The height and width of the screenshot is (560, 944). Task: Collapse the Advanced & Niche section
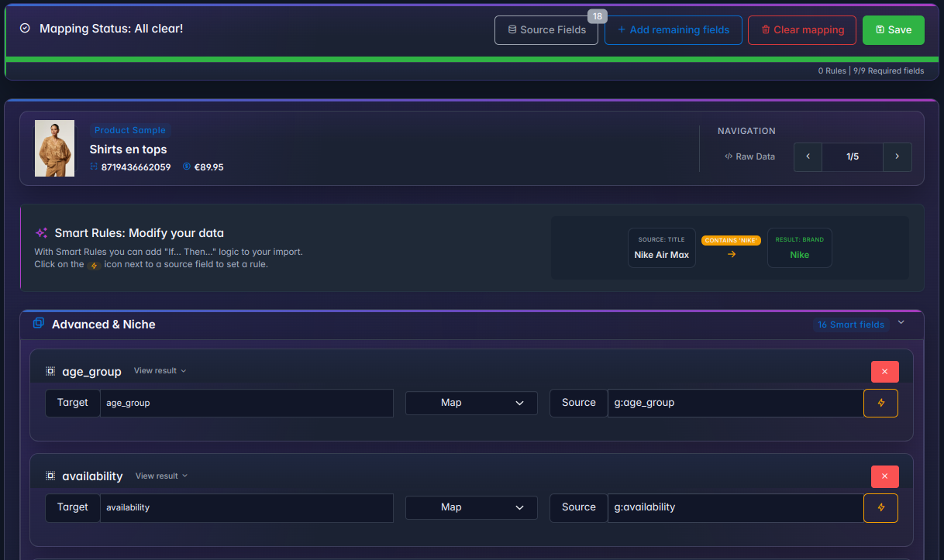tap(901, 323)
